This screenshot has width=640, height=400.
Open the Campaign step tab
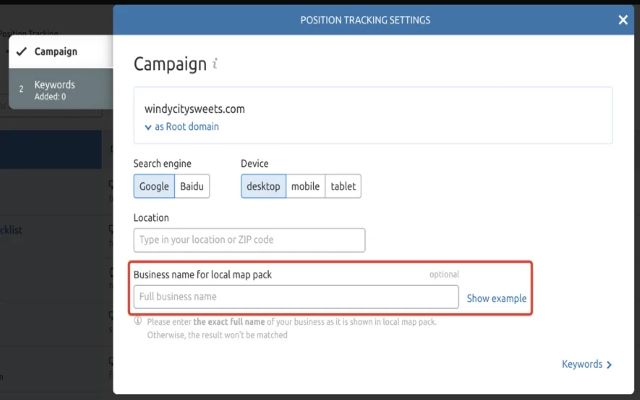coord(55,51)
